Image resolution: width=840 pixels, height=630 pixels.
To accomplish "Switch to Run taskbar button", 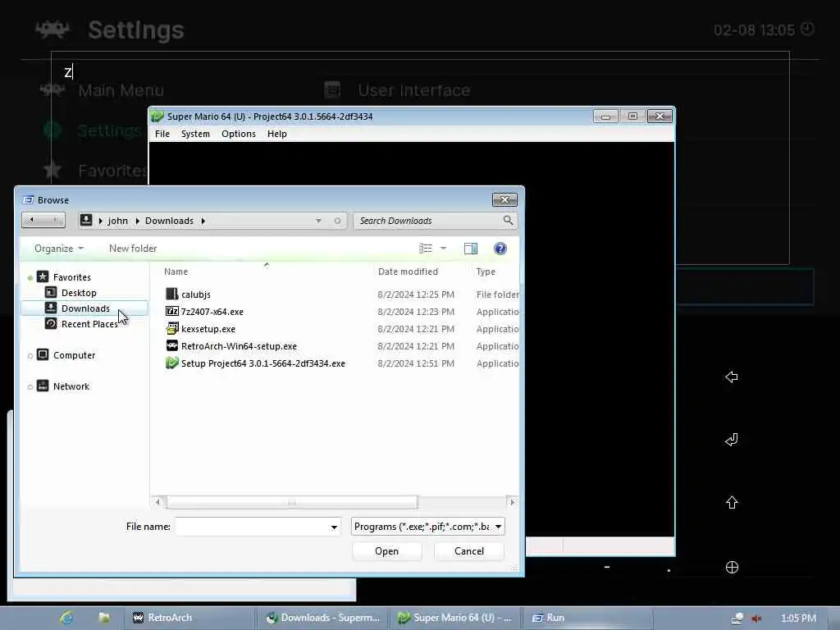I will 586,618.
